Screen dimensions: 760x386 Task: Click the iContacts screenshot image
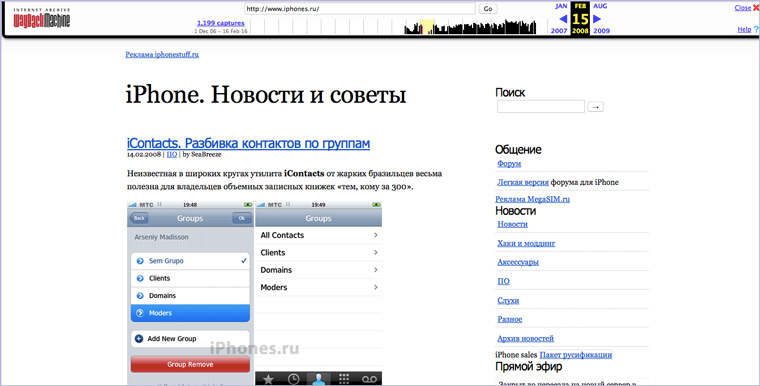point(254,292)
